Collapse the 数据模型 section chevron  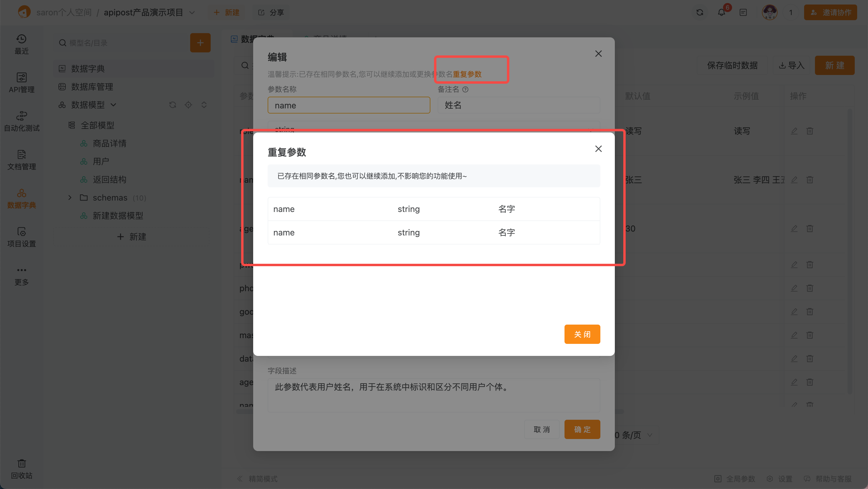click(113, 105)
